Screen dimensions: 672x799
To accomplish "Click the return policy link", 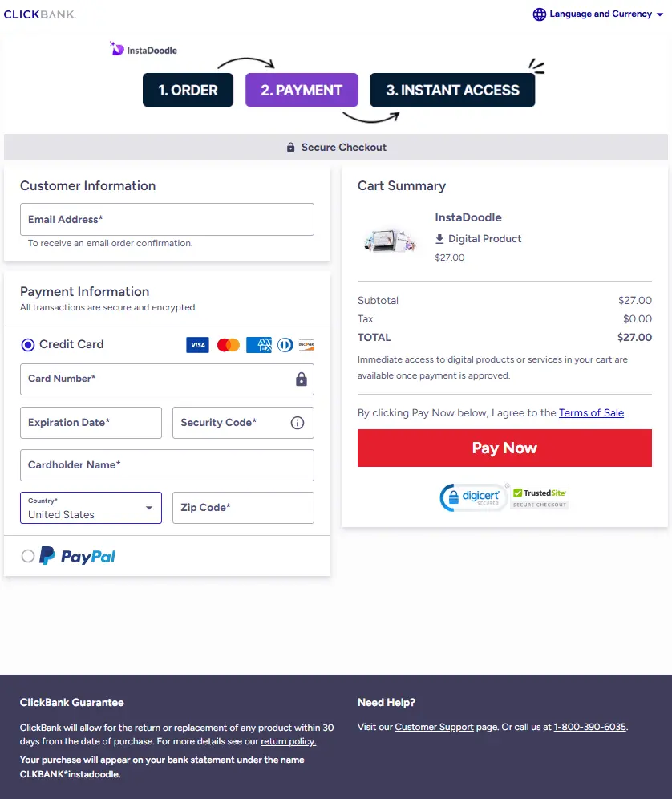I will [x=288, y=741].
